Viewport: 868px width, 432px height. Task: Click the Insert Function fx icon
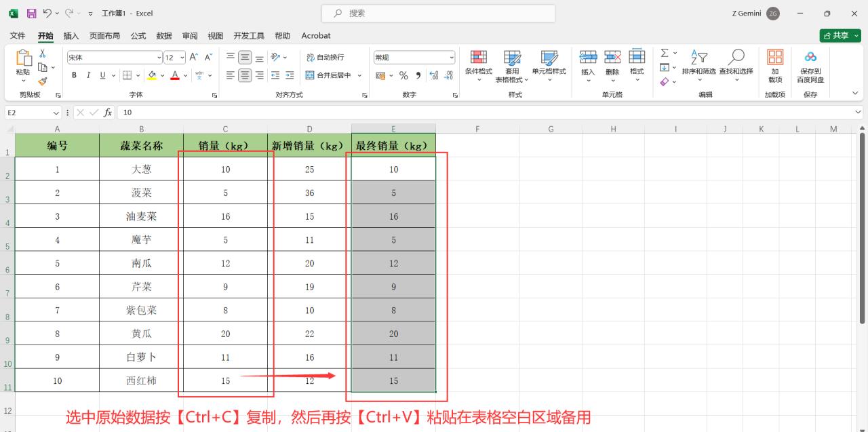[108, 113]
